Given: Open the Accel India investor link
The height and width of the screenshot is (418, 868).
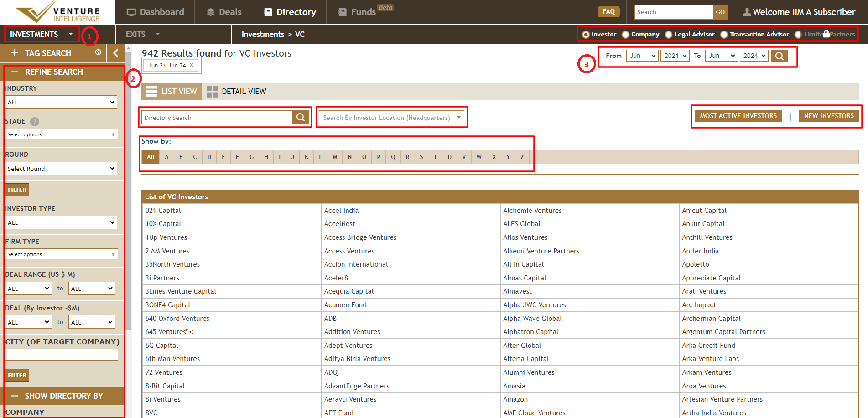Looking at the screenshot, I should coord(341,211).
